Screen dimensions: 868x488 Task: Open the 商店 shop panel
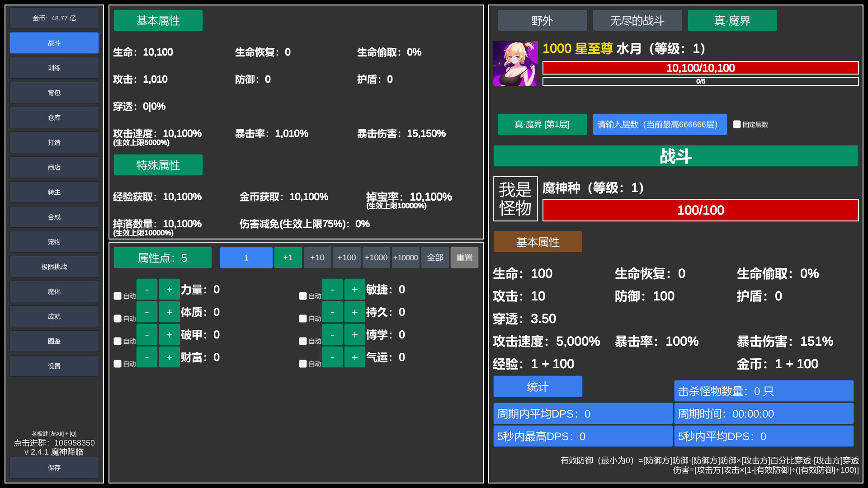tap(54, 167)
